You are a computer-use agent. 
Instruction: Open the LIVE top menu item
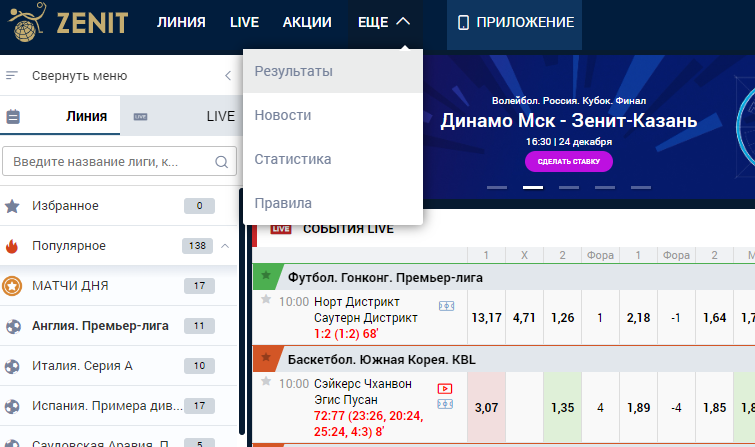(x=244, y=22)
